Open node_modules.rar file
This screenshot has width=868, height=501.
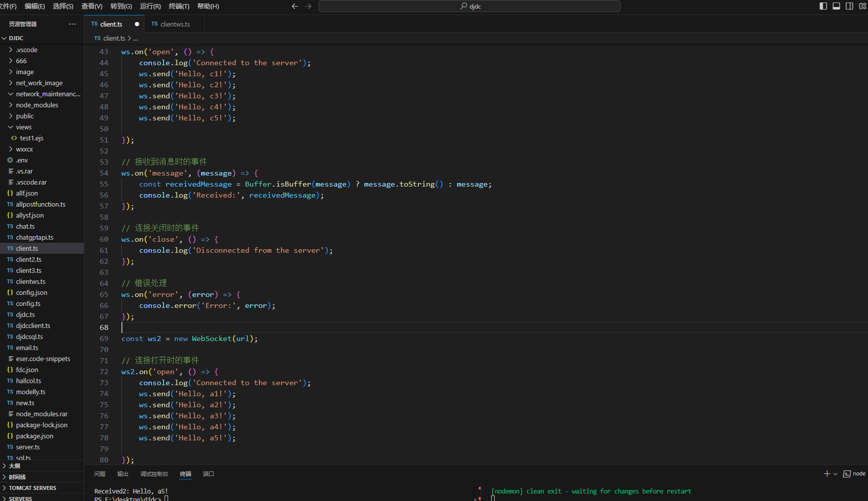(42, 414)
